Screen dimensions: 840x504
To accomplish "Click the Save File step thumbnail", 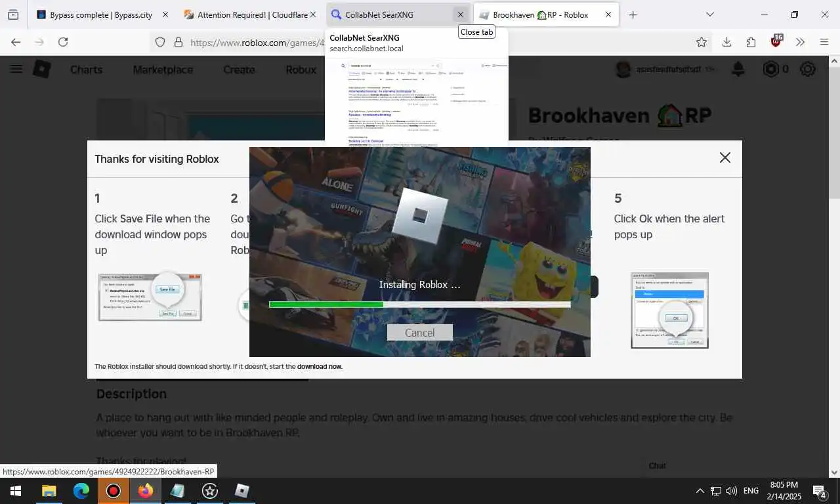I will 150,297.
